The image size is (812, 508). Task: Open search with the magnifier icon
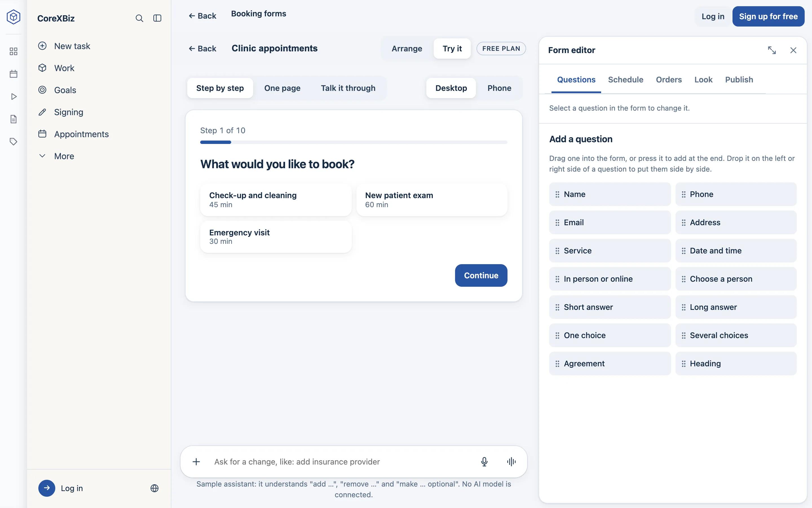coord(139,18)
